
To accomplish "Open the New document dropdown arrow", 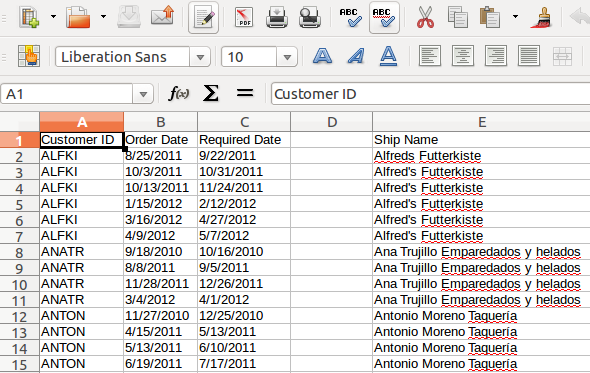I will (x=53, y=17).
